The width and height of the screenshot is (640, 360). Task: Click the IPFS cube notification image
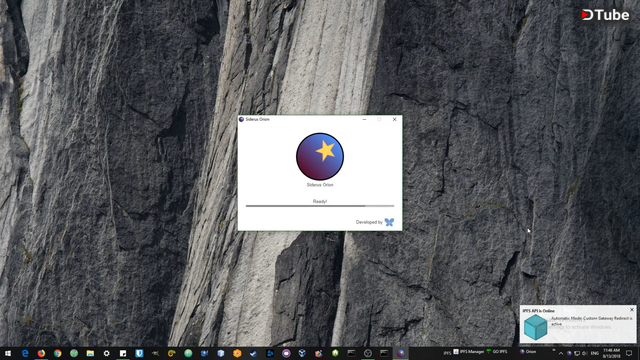coord(536,327)
